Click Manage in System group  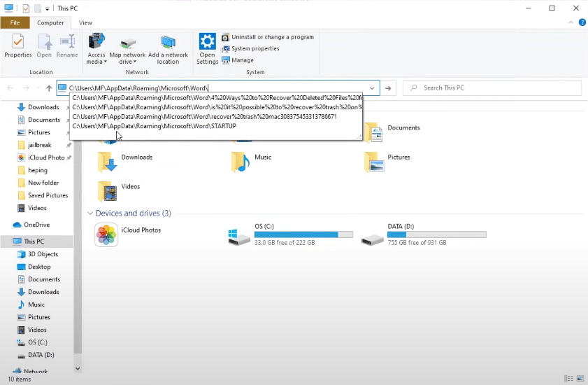(x=238, y=60)
